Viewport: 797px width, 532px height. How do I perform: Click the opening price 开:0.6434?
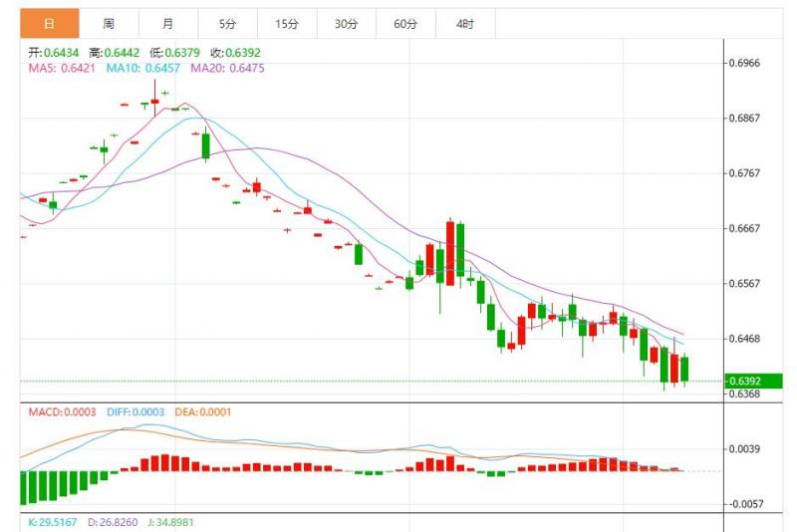(x=54, y=53)
